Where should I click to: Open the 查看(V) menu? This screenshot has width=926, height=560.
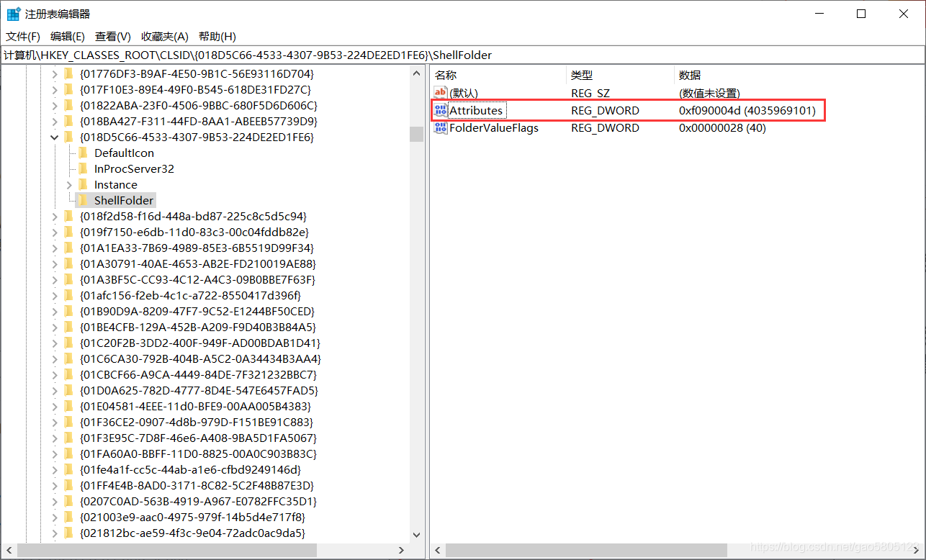pyautogui.click(x=113, y=36)
